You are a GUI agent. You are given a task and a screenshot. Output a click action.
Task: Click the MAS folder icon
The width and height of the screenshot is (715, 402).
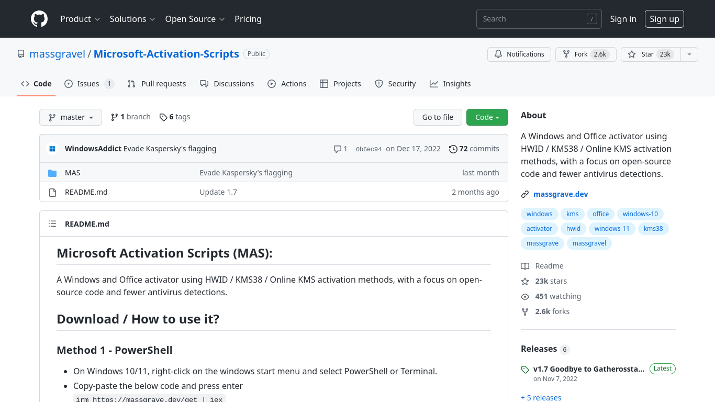(53, 173)
